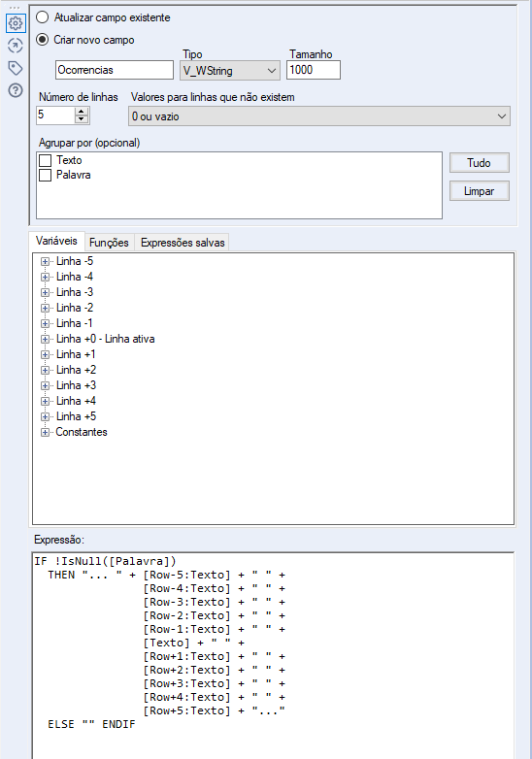The width and height of the screenshot is (532, 759).
Task: Click the Tamanho field showing 1000
Action: (314, 70)
